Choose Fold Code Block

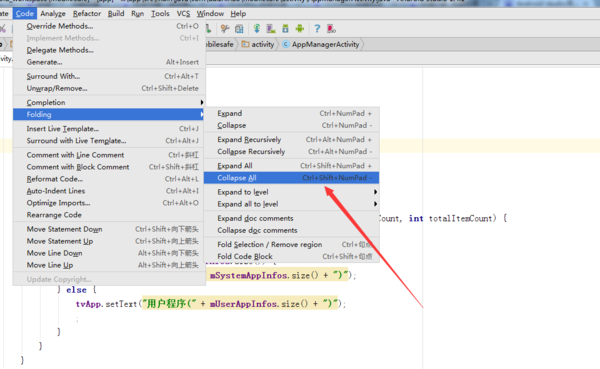click(x=292, y=256)
